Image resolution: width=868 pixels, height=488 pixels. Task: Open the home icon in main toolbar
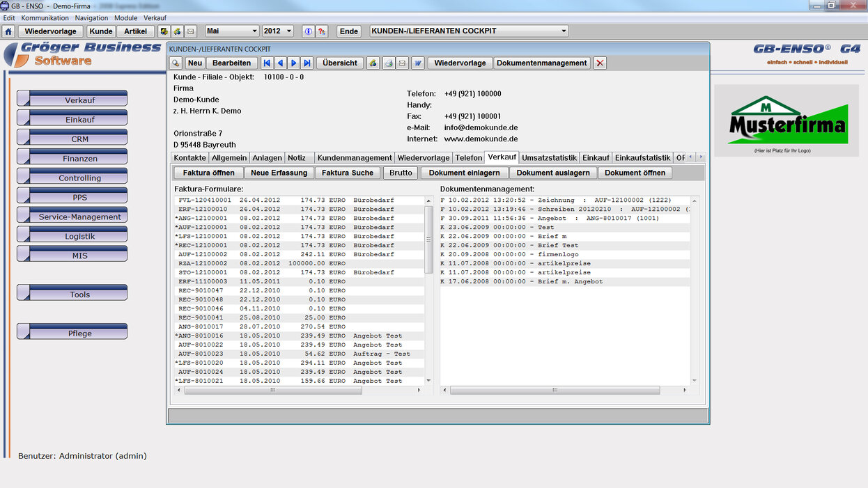pos(8,31)
